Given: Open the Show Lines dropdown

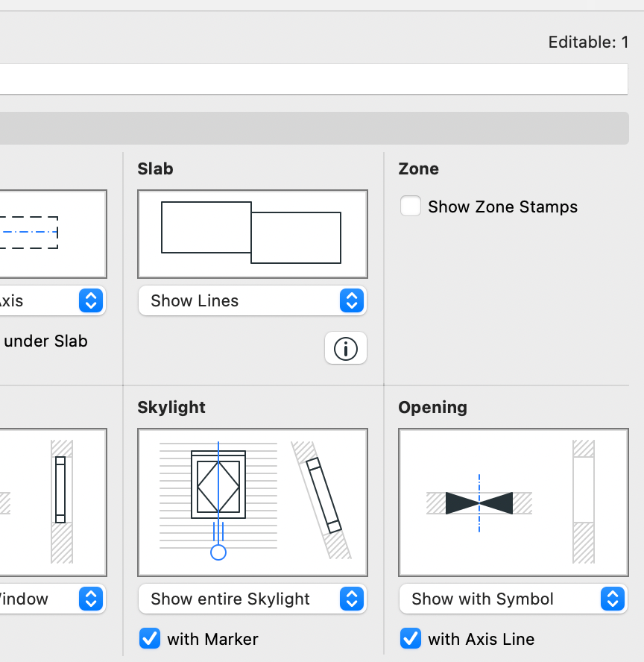Looking at the screenshot, I should point(252,301).
